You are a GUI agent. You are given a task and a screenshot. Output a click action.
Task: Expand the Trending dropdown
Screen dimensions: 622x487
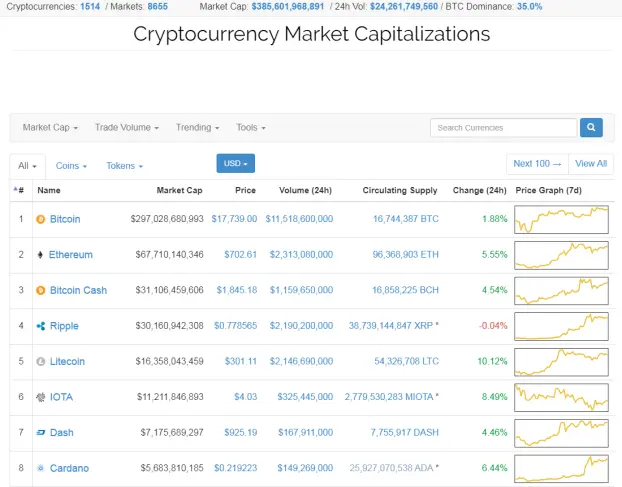[197, 127]
